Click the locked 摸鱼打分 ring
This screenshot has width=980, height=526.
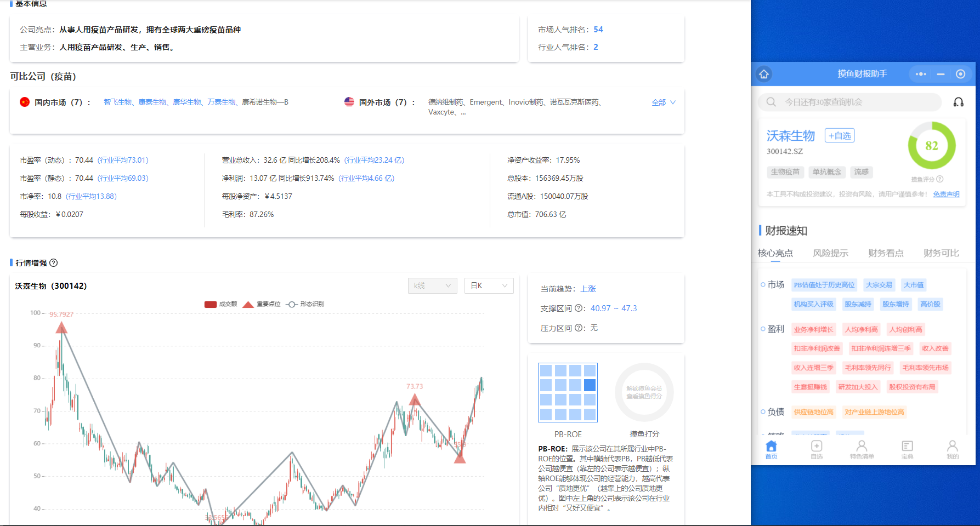[x=644, y=392]
